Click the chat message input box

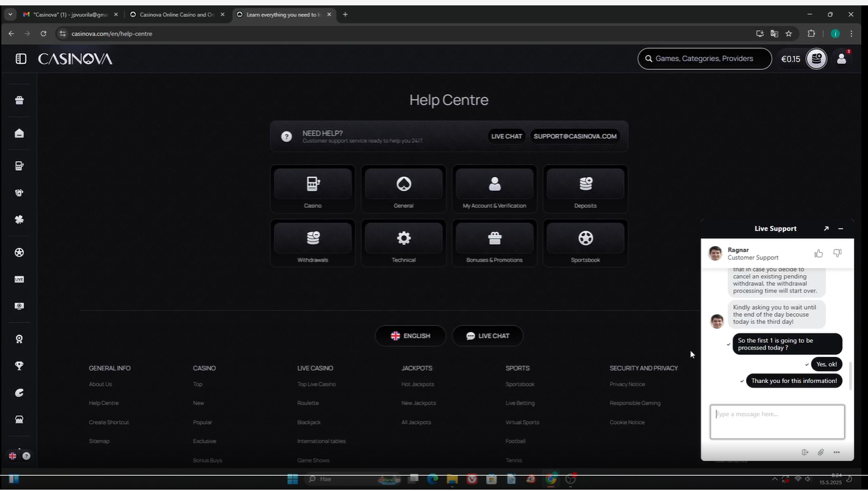coord(778,422)
